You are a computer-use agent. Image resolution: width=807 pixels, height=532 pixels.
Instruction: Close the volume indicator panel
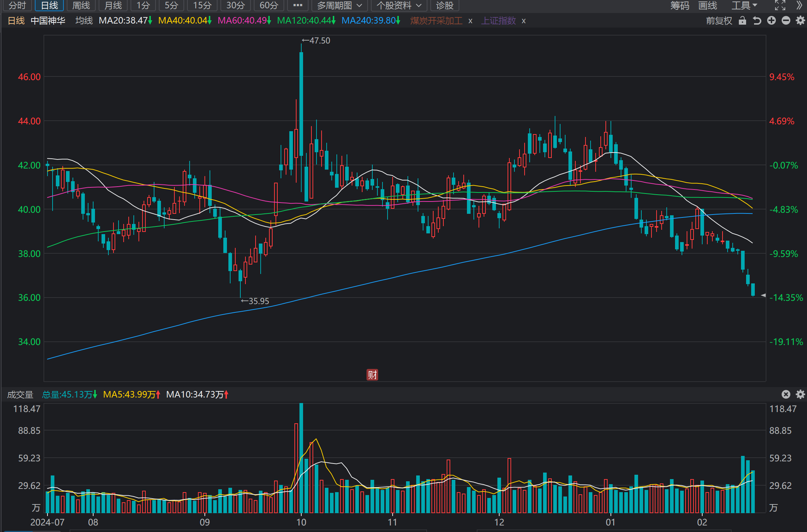tap(786, 394)
